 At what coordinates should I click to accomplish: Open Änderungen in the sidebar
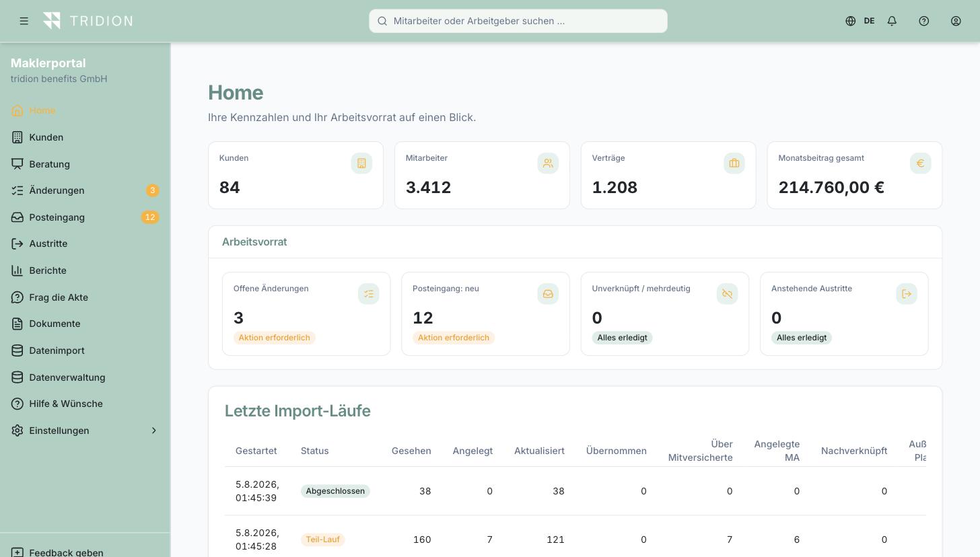click(85, 190)
